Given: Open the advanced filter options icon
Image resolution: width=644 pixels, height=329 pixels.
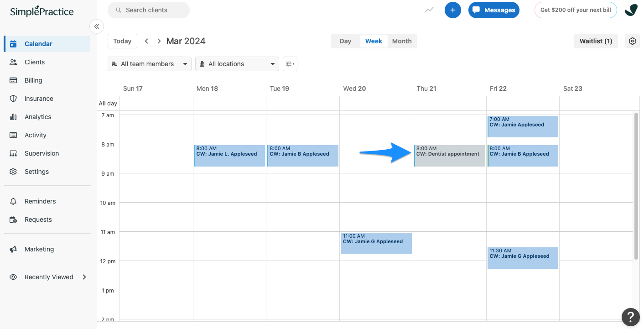Looking at the screenshot, I should pyautogui.click(x=290, y=64).
